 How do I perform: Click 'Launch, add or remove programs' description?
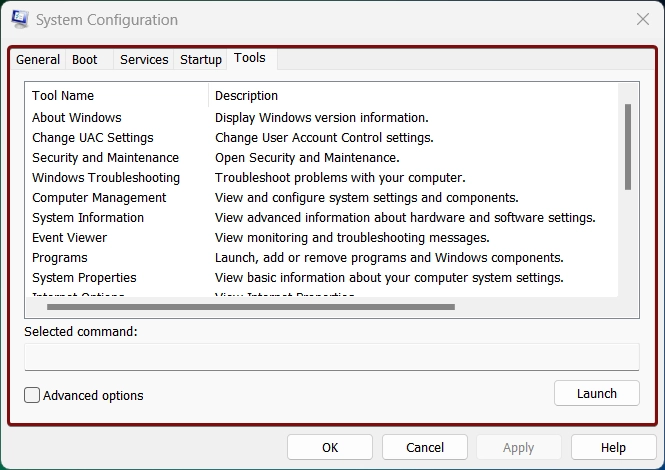[389, 257]
